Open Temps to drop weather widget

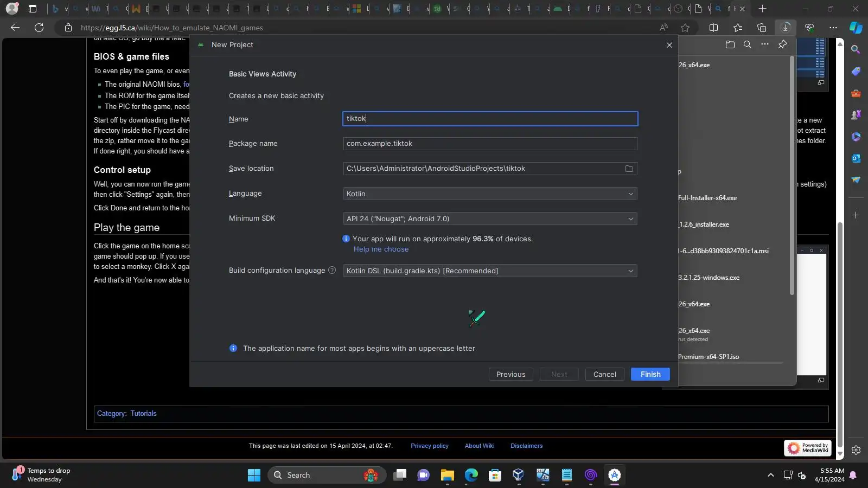(42, 475)
